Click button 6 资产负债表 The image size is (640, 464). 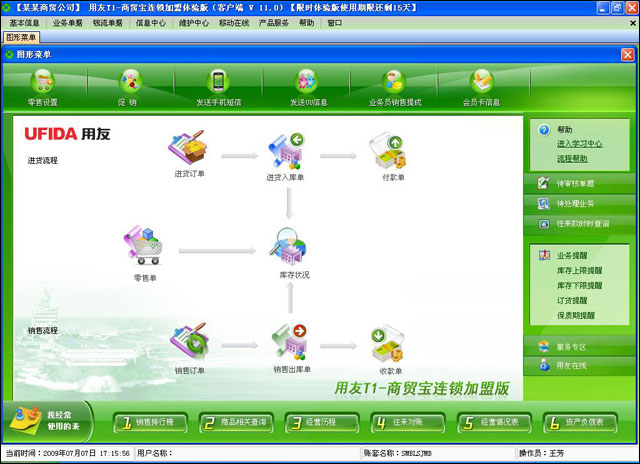pos(580,422)
